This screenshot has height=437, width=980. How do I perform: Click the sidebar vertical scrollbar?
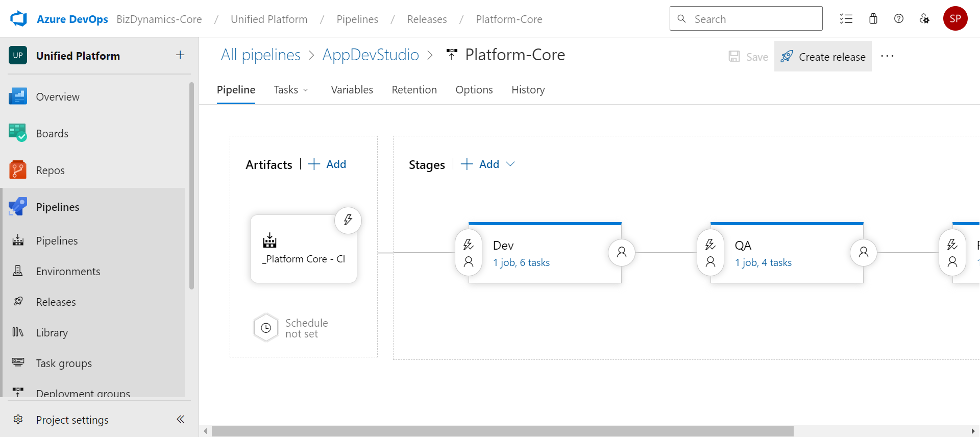coord(191,186)
